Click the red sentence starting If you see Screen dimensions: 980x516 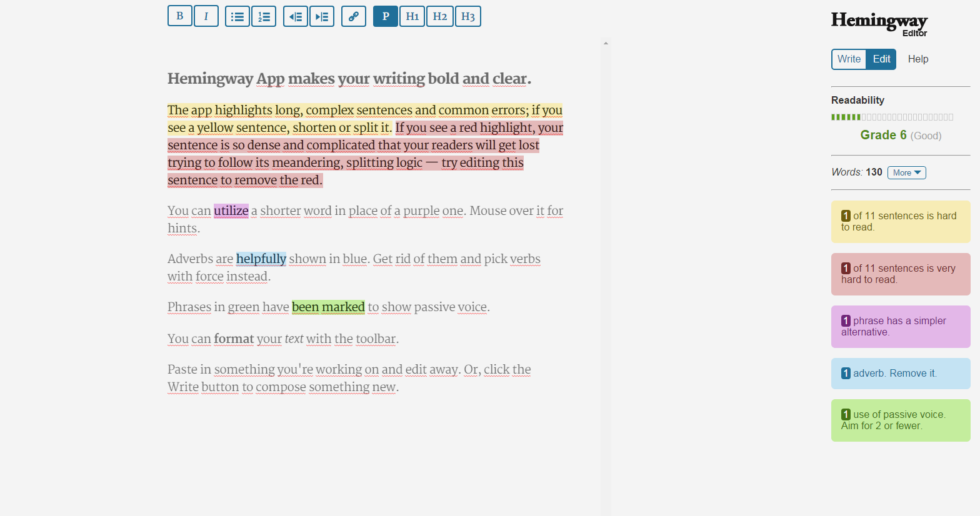366,154
